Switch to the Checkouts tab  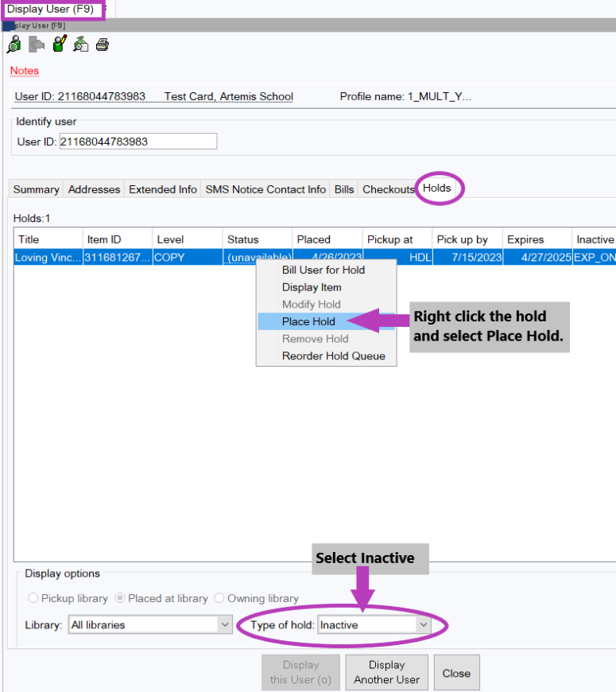(388, 189)
